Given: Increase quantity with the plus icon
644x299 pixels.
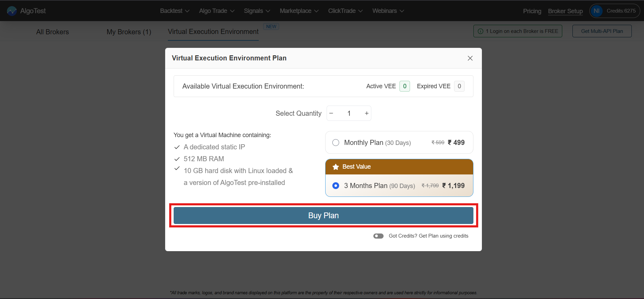Looking at the screenshot, I should pos(367,113).
